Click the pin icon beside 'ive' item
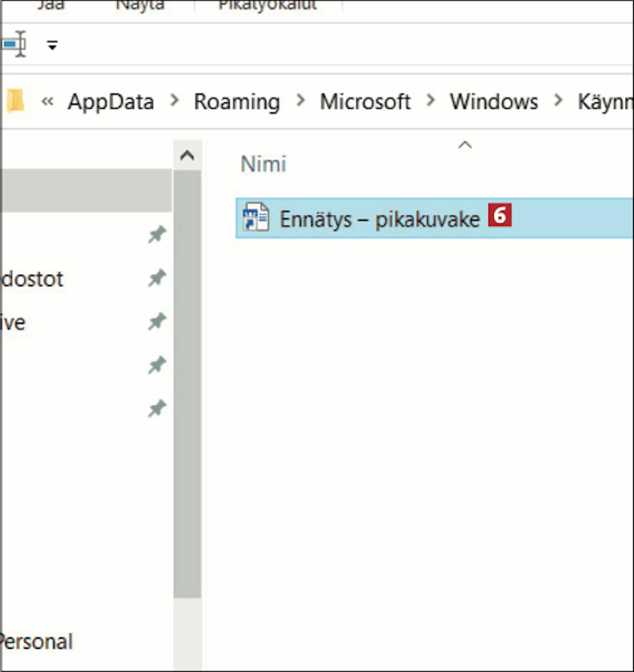The width and height of the screenshot is (634, 672). click(157, 322)
